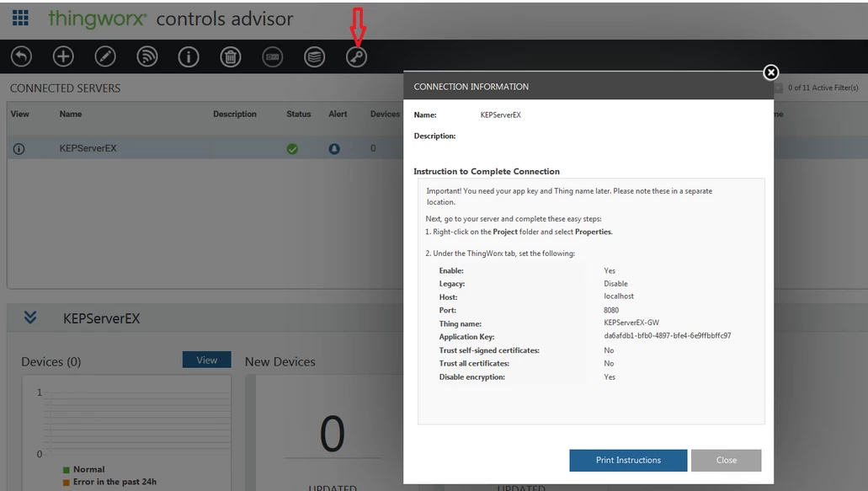Image resolution: width=868 pixels, height=491 pixels.
Task: Click the Port value 8080
Action: [x=611, y=310]
